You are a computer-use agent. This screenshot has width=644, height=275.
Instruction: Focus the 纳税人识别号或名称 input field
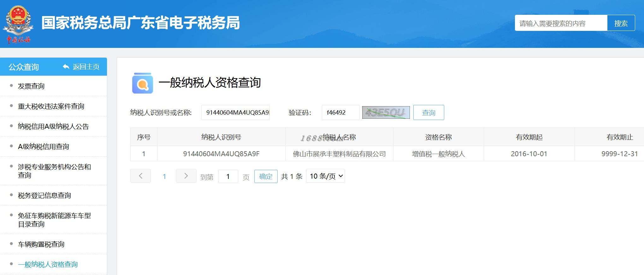[x=235, y=112]
